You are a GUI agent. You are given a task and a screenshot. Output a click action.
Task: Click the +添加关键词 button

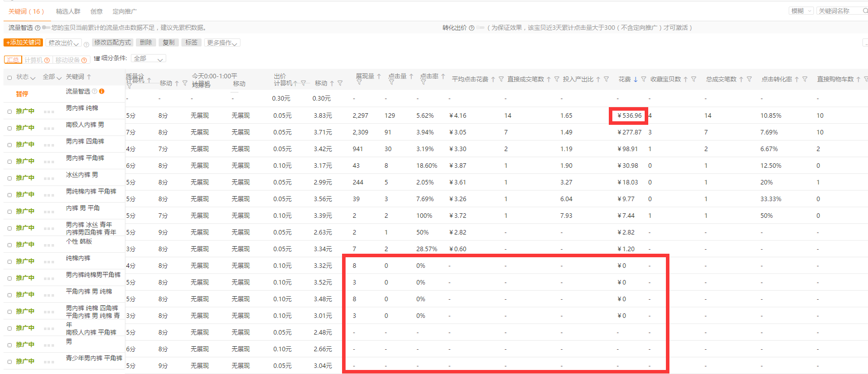tap(23, 42)
